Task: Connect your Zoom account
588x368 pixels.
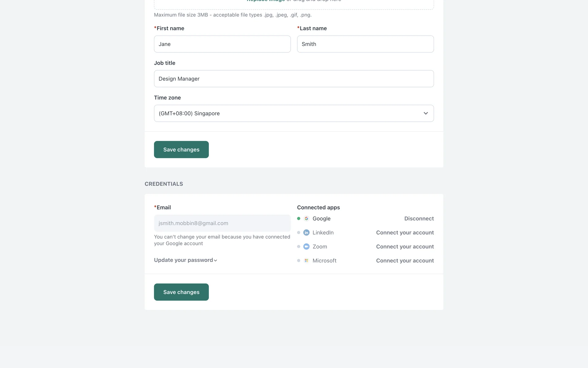Action: coord(405,247)
